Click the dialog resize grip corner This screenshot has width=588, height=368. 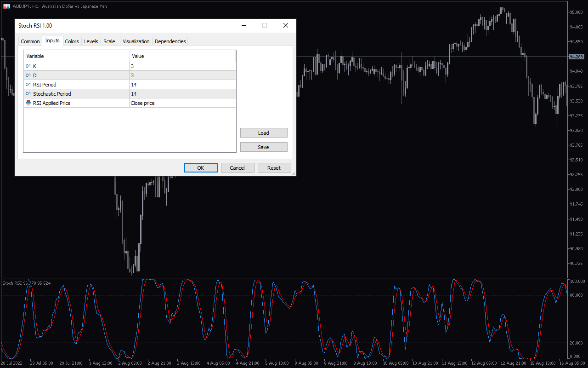294,173
